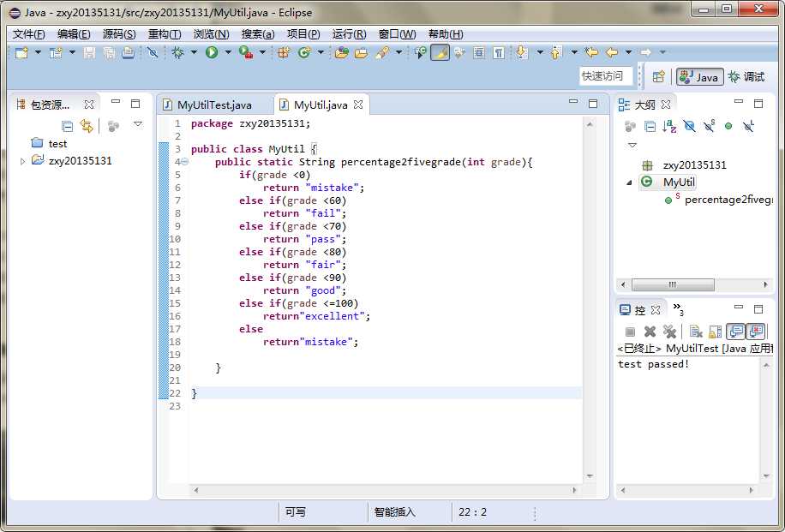Click the Run External Tools icon

point(246,52)
